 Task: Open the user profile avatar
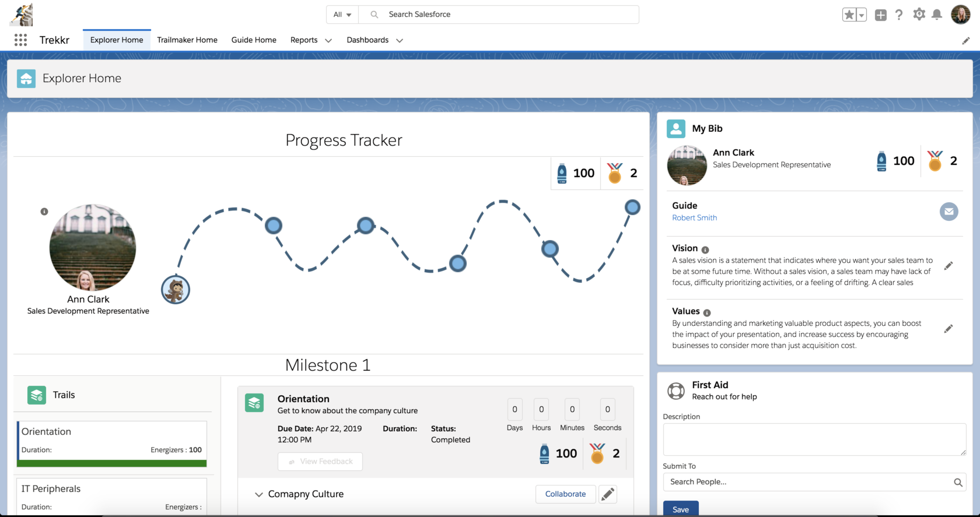[961, 15]
